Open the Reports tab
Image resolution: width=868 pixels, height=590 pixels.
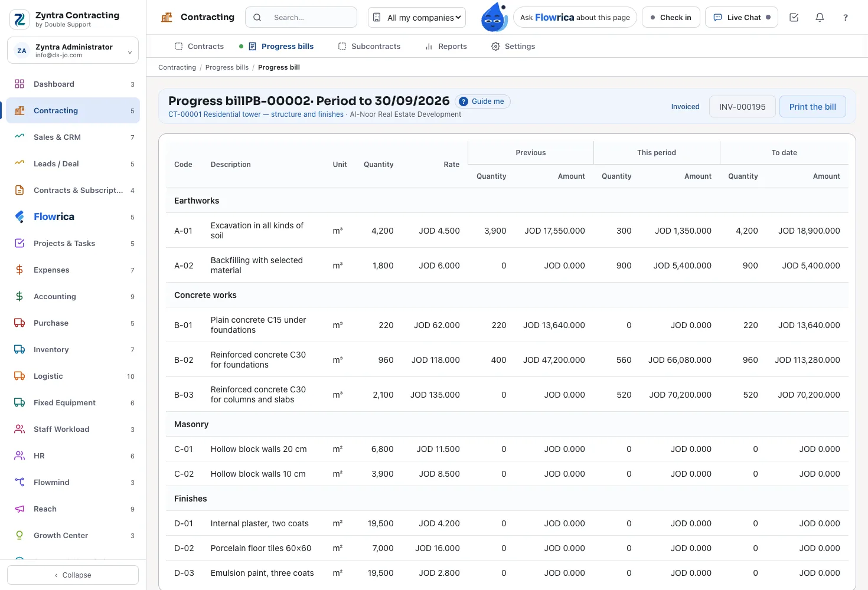(446, 46)
